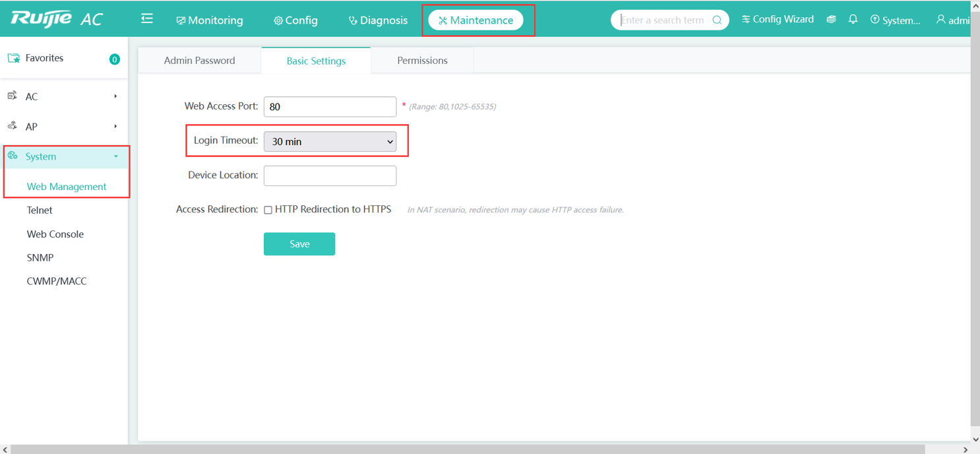
Task: Click the scroll-left arrow at bottom
Action: pos(5,449)
